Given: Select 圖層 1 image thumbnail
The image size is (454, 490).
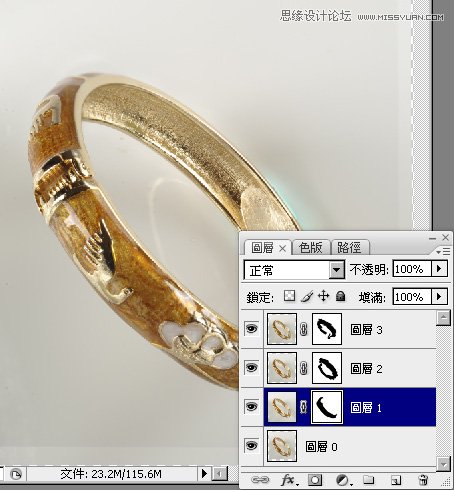Looking at the screenshot, I should click(x=282, y=407).
